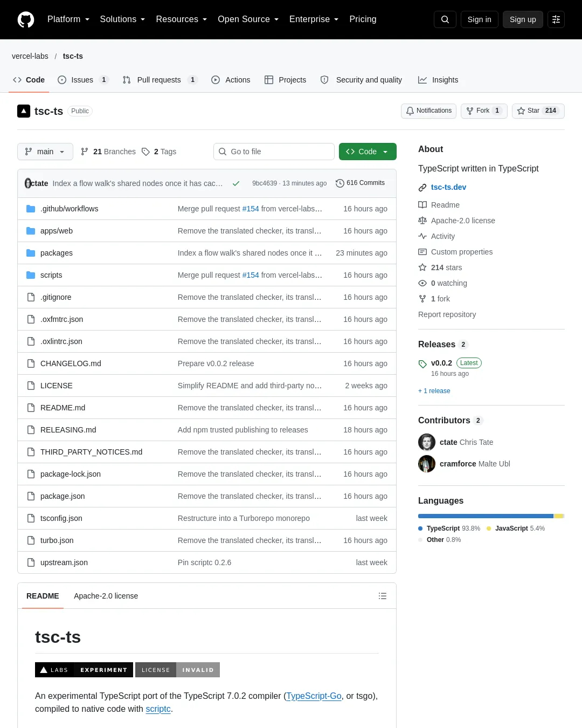Screen dimensions: 582x728
Task: Click the eye icon beside 0 watching
Action: pyautogui.click(x=422, y=283)
